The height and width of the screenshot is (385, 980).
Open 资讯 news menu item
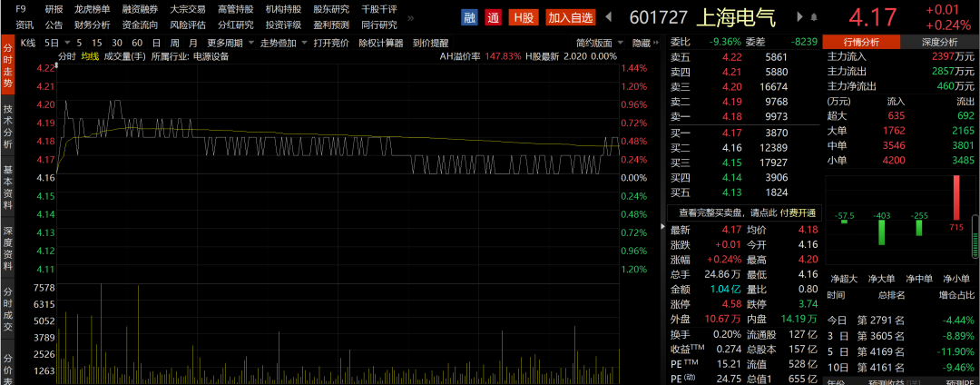(24, 25)
